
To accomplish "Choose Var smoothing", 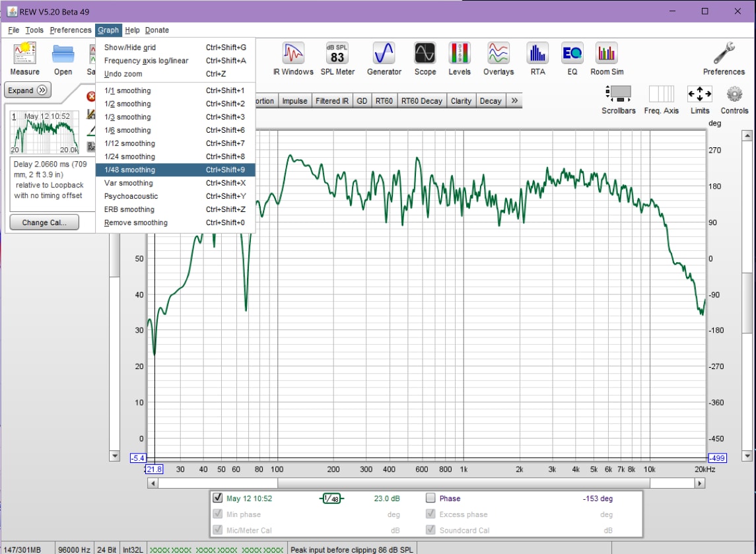I will pos(175,183).
